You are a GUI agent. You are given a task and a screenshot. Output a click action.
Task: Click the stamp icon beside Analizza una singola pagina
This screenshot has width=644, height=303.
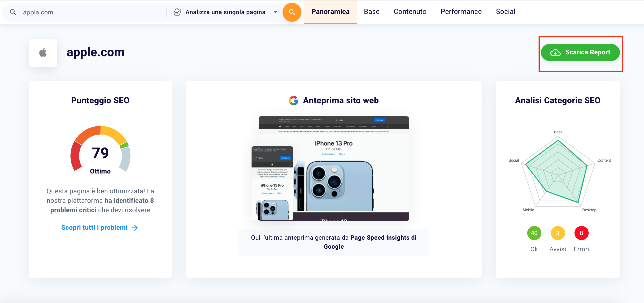pyautogui.click(x=177, y=12)
